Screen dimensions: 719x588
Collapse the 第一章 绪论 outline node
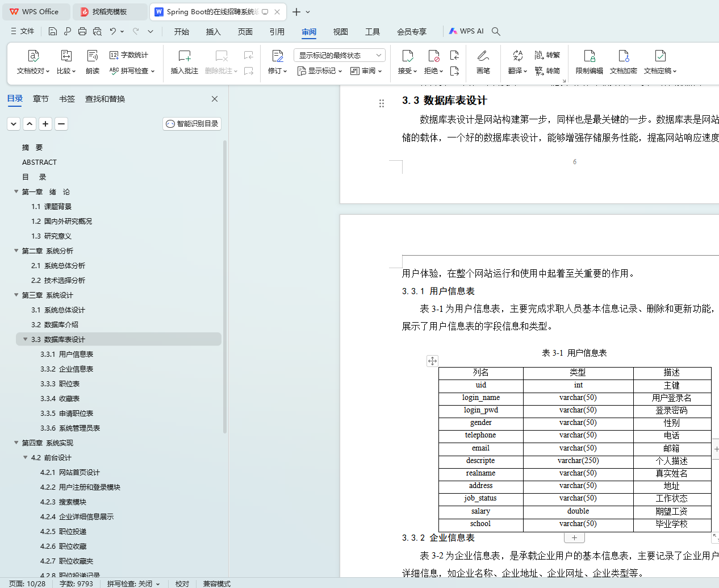pos(16,191)
